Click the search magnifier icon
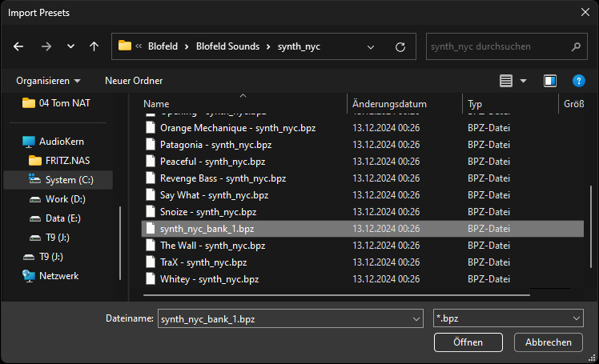This screenshot has height=364, width=599. coord(576,46)
